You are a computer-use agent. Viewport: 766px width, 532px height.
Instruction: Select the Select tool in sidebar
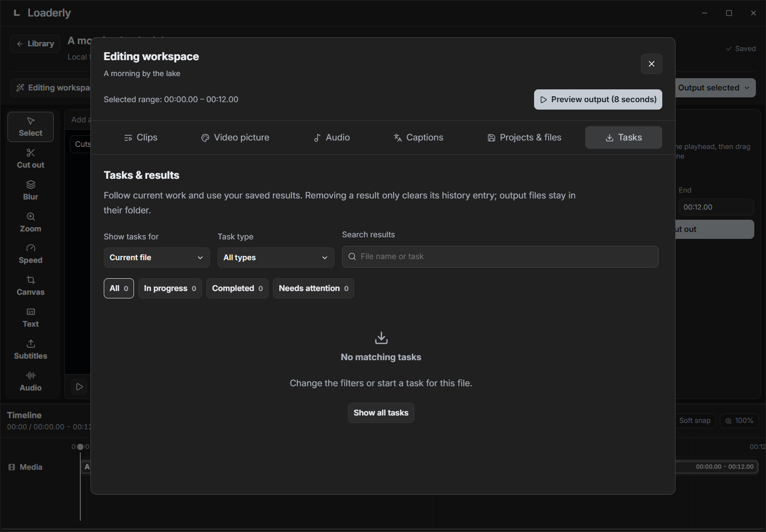[x=30, y=127]
